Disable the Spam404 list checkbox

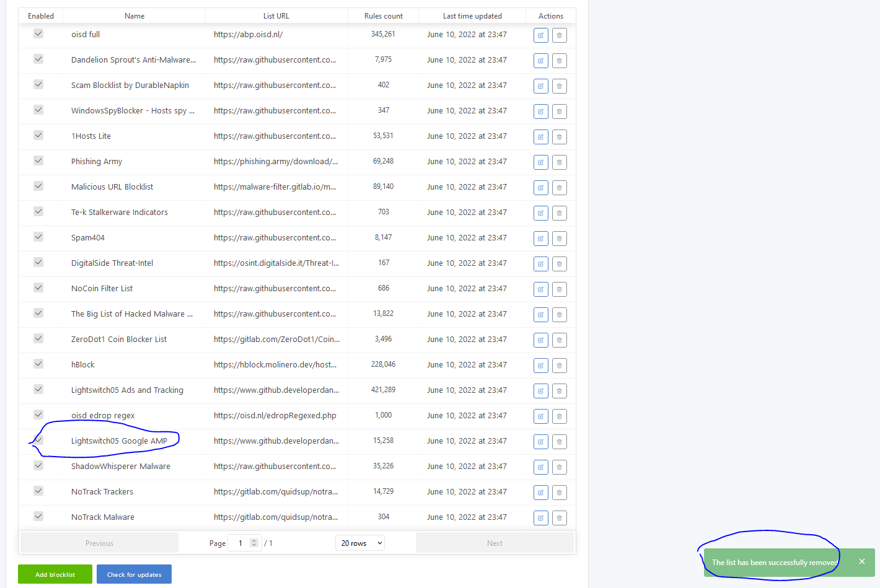(x=38, y=237)
